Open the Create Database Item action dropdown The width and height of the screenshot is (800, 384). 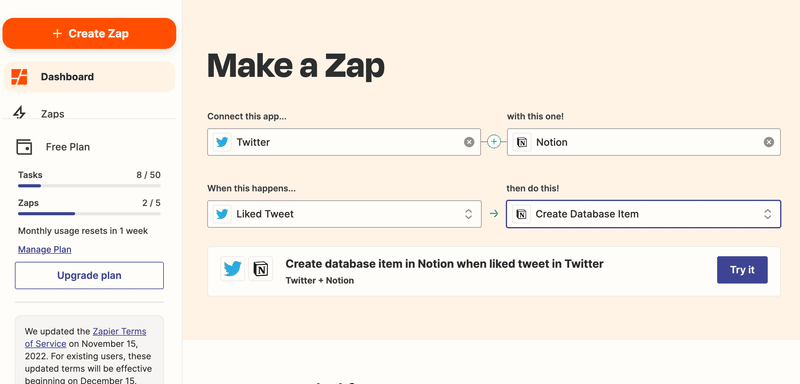coord(643,214)
